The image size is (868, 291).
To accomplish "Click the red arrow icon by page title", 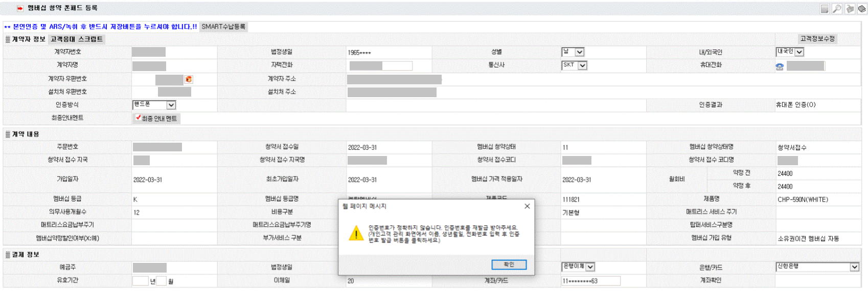I will [x=20, y=8].
